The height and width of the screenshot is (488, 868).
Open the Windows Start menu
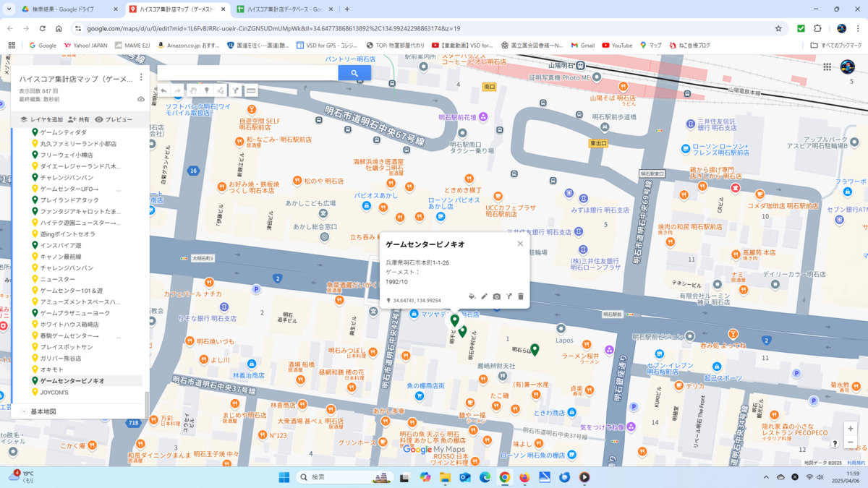click(284, 477)
